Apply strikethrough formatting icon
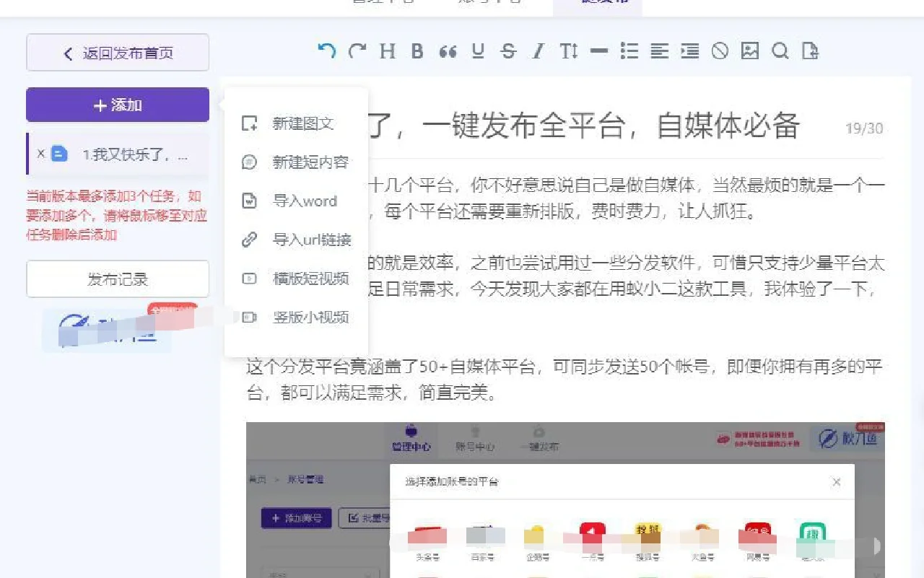This screenshot has height=578, width=924. [507, 51]
